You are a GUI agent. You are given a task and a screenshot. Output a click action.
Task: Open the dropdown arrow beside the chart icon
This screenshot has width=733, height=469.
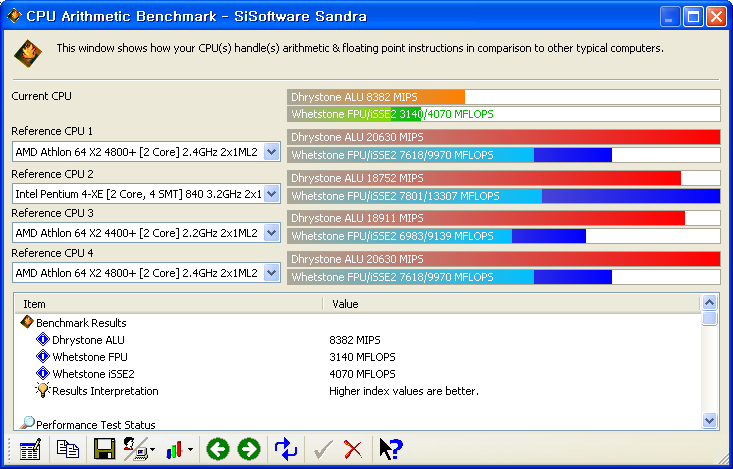click(190, 450)
